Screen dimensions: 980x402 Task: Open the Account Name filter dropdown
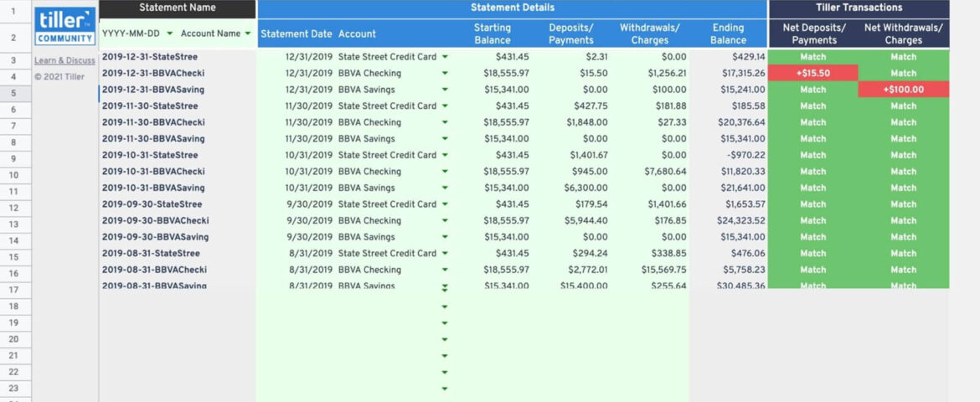pos(248,33)
